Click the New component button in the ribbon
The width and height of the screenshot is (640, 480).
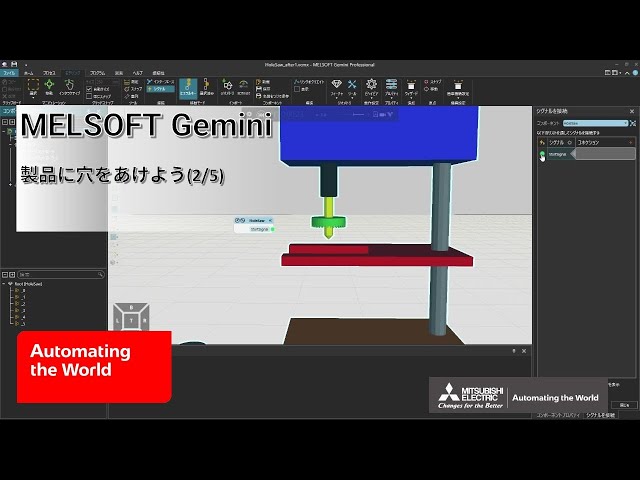click(x=263, y=82)
